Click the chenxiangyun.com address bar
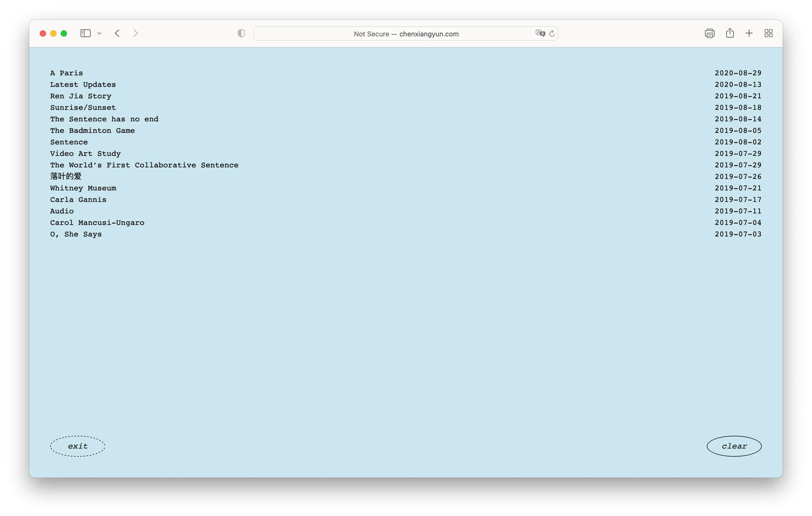 (405, 34)
